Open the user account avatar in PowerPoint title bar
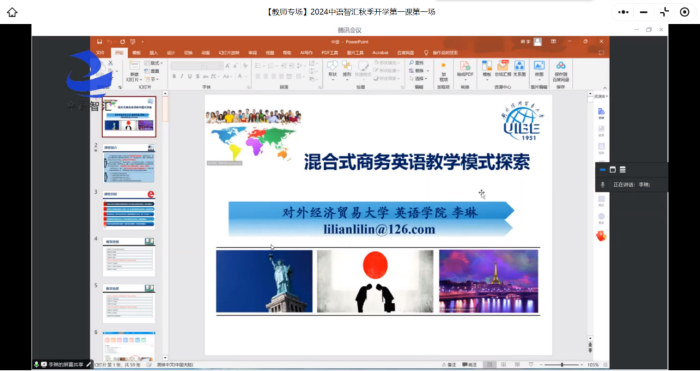700x371 pixels. (x=538, y=42)
